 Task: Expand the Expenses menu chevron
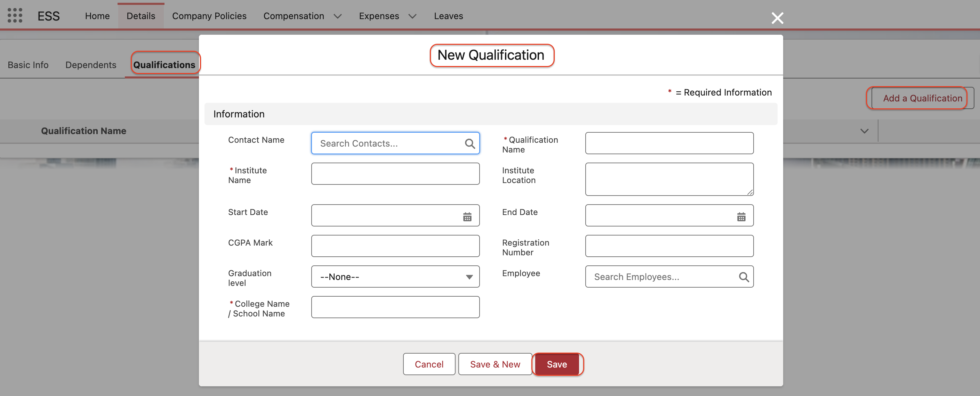tap(412, 16)
